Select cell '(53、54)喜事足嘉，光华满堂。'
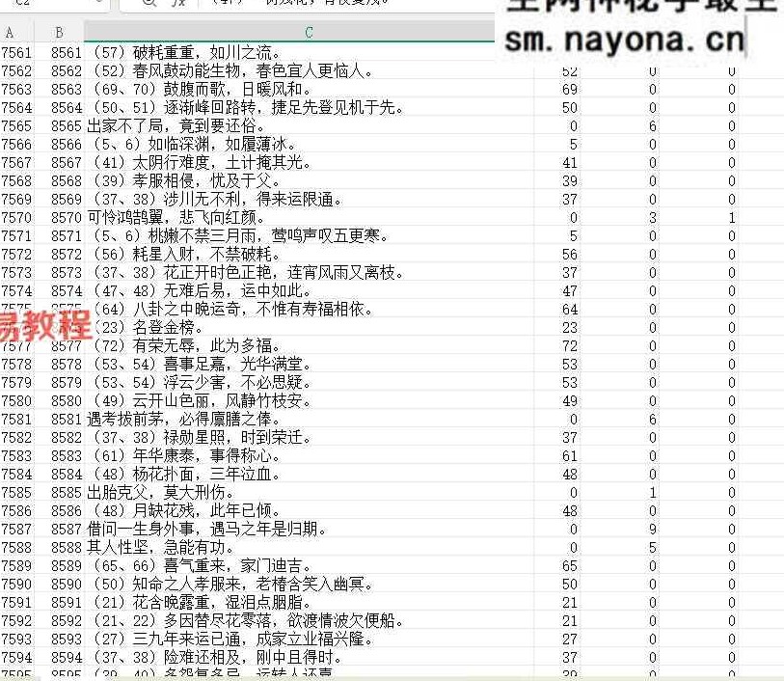This screenshot has height=681, width=784. [309, 364]
